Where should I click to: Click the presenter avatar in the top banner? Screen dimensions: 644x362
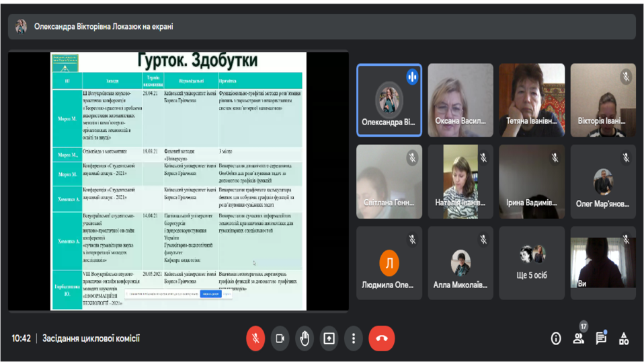[x=21, y=26]
